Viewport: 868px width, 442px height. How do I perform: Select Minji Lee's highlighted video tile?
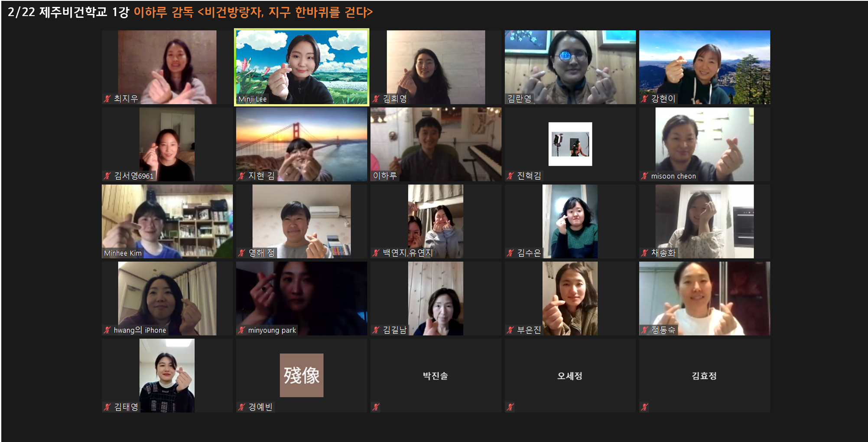302,67
